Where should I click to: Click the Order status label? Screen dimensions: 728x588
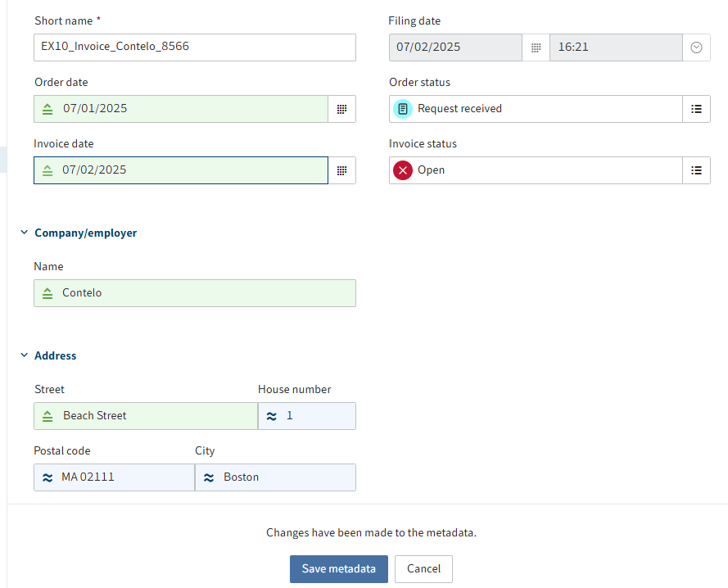point(420,82)
